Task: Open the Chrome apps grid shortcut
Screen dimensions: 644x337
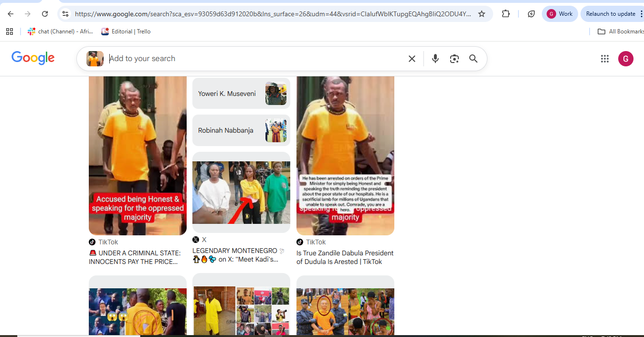Action: (10, 32)
